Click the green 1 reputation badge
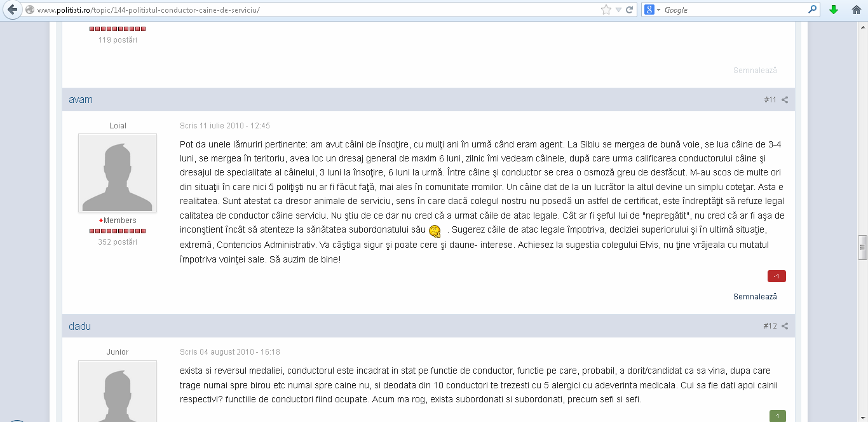The height and width of the screenshot is (422, 868). pos(777,416)
